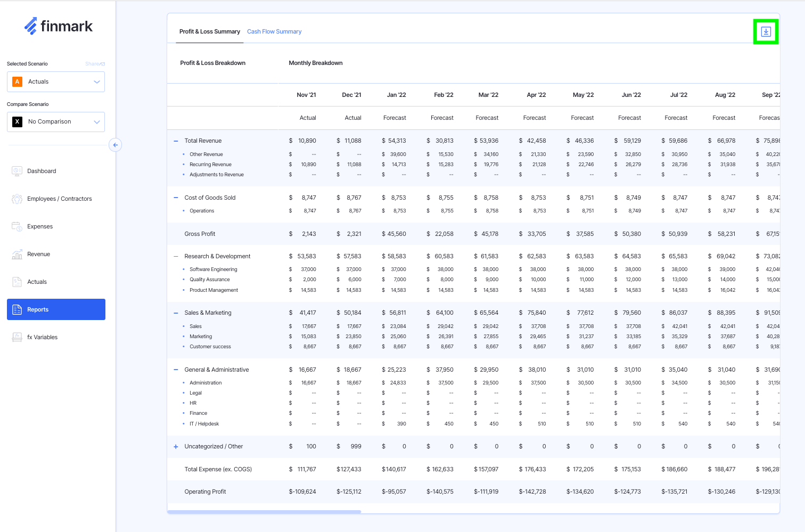
Task: Click the horizontal table scrollbar
Action: pyautogui.click(x=264, y=512)
